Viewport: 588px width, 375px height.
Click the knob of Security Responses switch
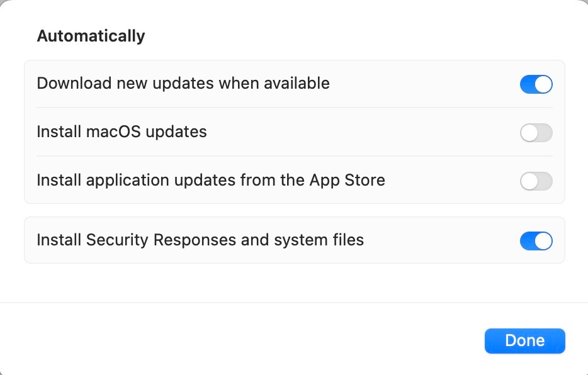[x=543, y=240]
